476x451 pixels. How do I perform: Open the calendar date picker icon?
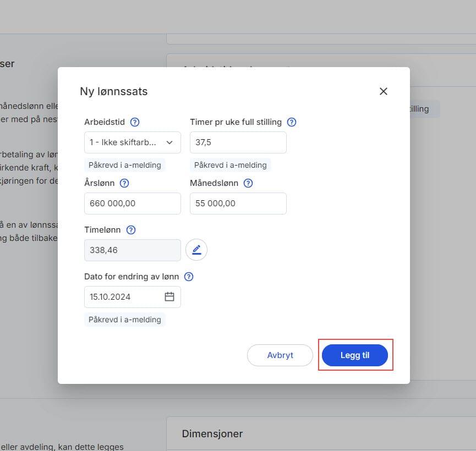tap(169, 297)
